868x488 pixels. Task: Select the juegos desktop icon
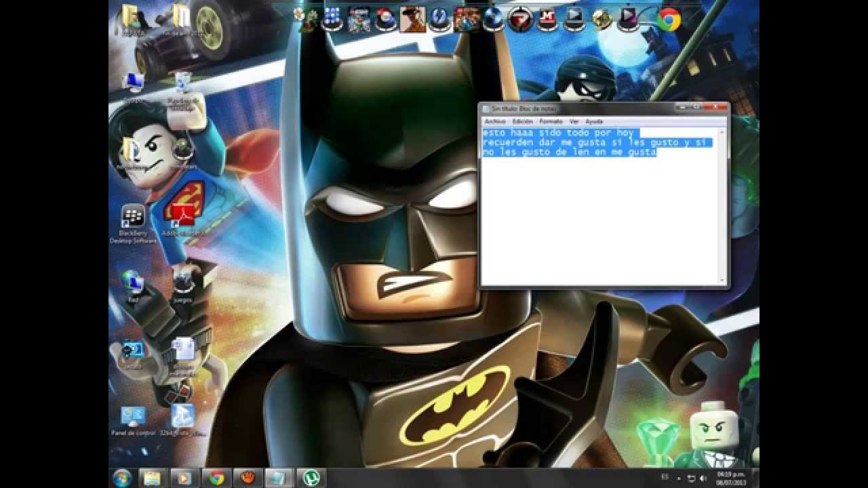click(183, 286)
